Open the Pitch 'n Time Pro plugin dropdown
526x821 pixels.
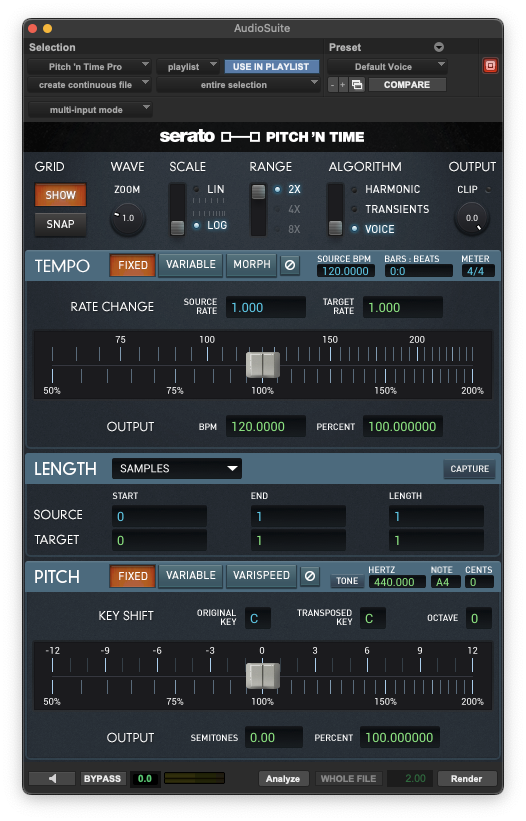89,66
